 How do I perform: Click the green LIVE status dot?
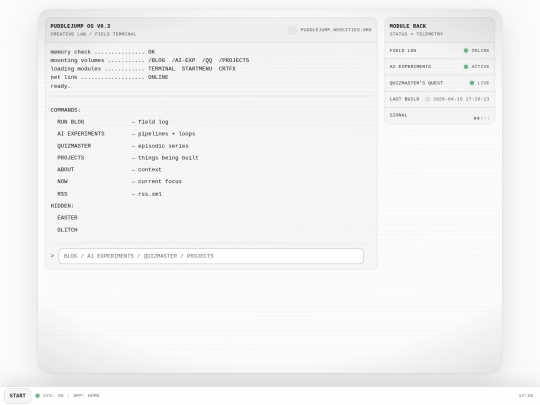[x=472, y=83]
